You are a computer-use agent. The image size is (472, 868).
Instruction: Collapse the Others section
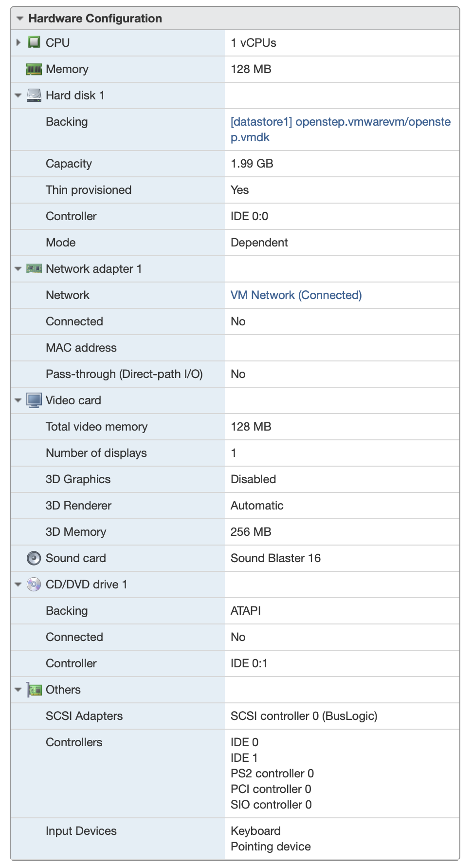coord(18,690)
